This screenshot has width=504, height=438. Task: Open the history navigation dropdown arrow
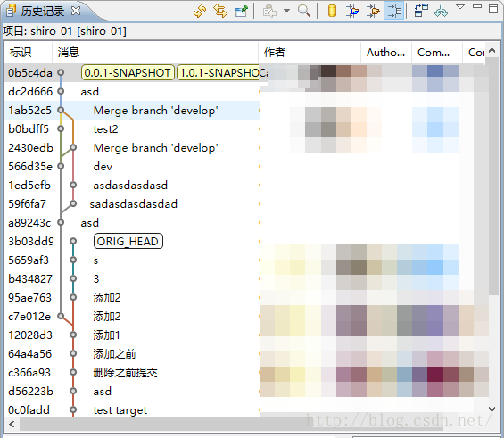click(286, 11)
